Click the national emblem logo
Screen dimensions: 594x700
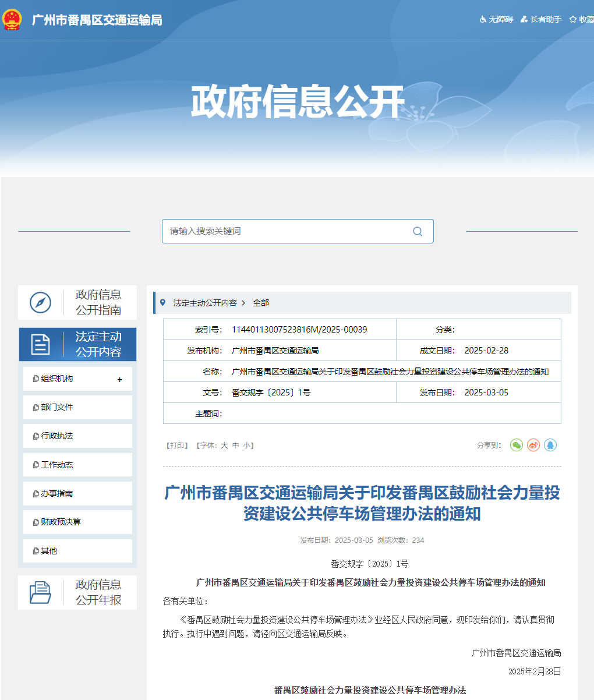(12, 20)
